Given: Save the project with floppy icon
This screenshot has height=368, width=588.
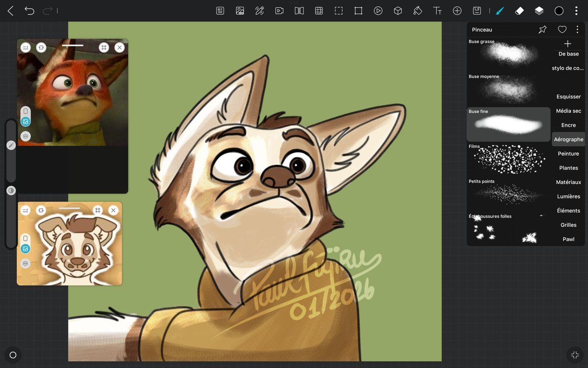Looking at the screenshot, I should coord(477,11).
